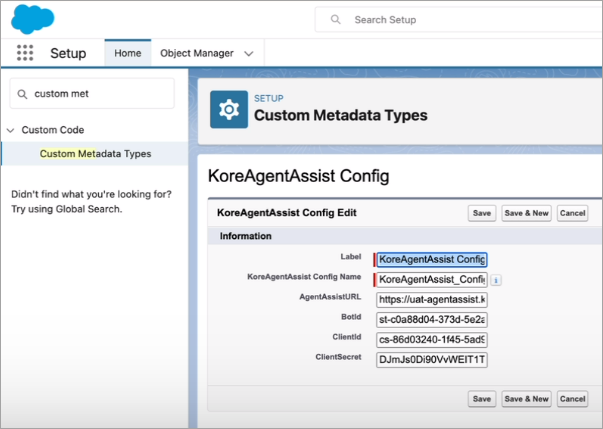Click the AgentAssistURL input field
The image size is (603, 429).
(431, 300)
